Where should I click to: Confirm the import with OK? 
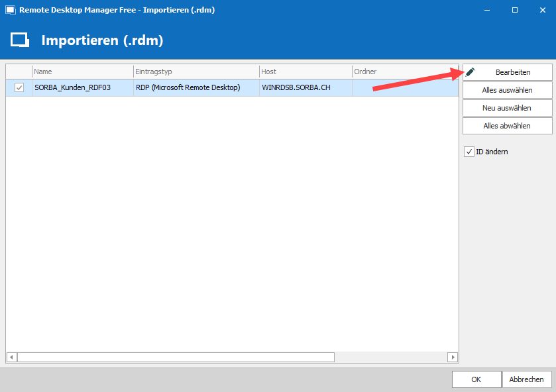pyautogui.click(x=476, y=379)
